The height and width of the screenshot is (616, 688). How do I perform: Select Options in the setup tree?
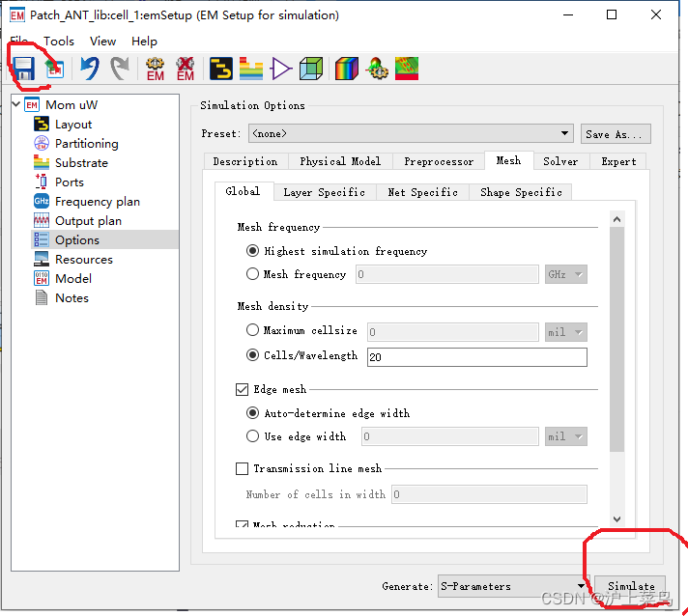(x=77, y=240)
